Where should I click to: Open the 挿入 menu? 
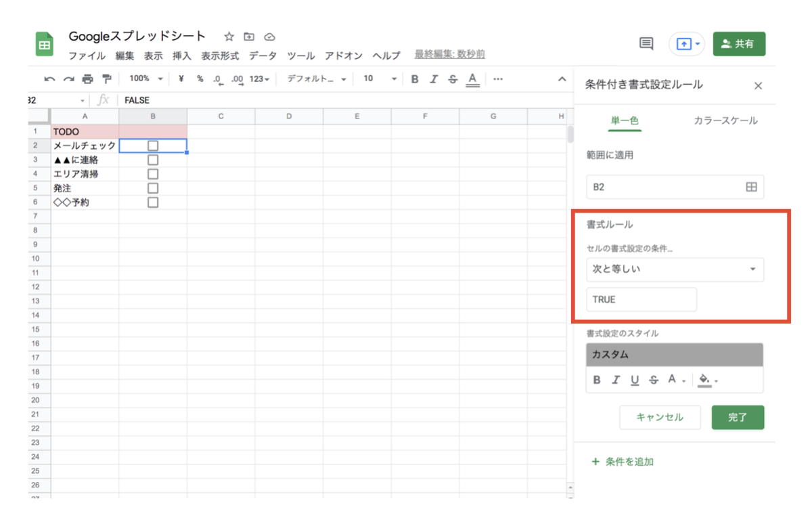tap(181, 56)
